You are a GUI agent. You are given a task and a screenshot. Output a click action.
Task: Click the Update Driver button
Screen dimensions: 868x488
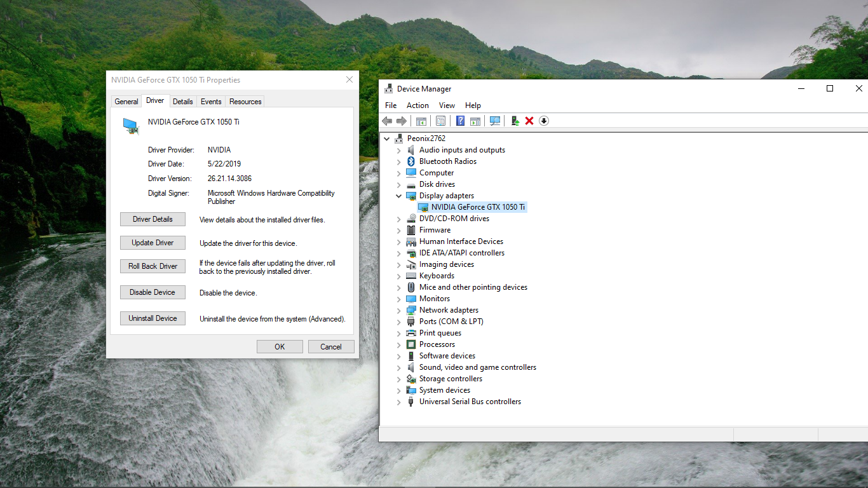tap(153, 243)
